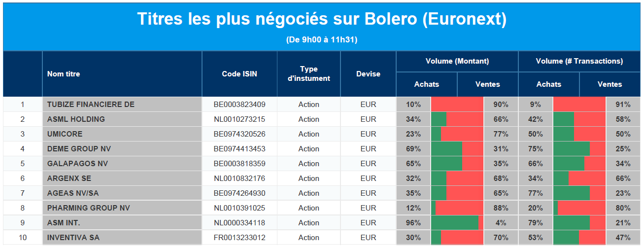Click the green amount bar for ASM INT.
644x249 pixels.
pyautogui.click(x=454, y=223)
